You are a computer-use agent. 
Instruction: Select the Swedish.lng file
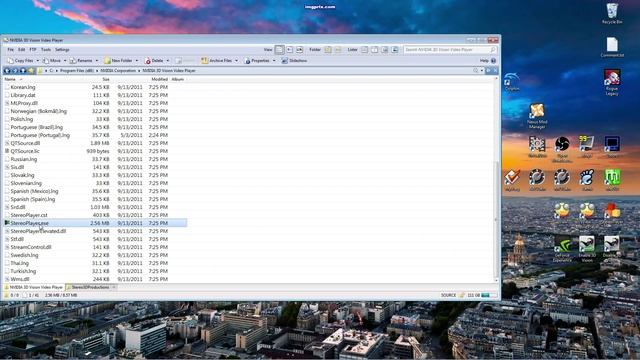click(24, 255)
